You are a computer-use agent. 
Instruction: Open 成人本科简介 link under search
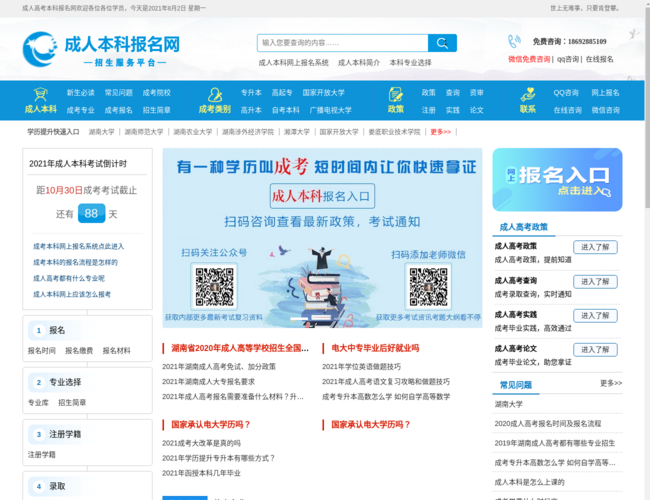359,63
